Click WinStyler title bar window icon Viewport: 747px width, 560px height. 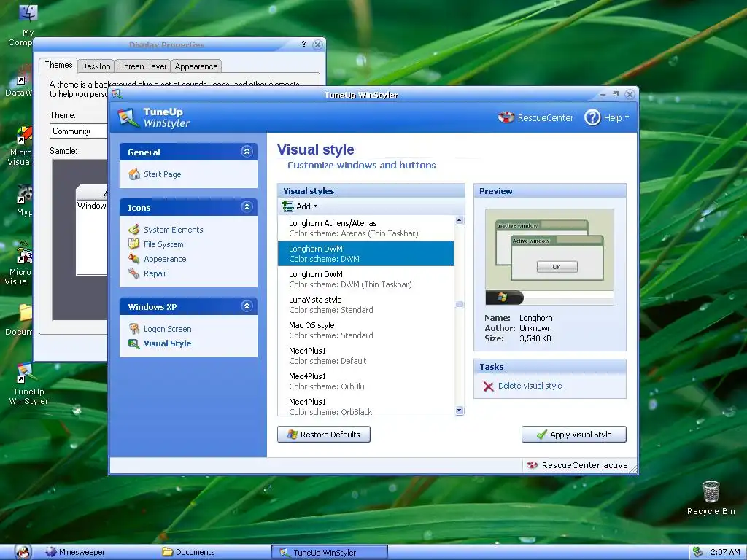[x=117, y=94]
